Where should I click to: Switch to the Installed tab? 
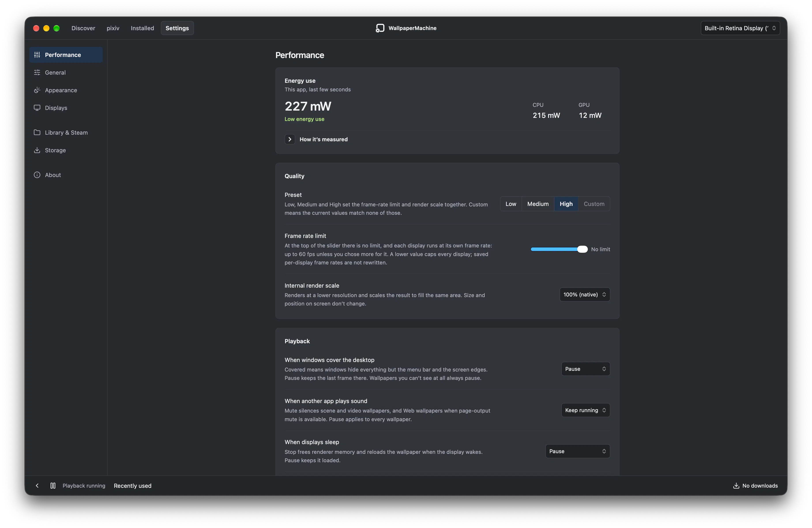[x=142, y=28]
